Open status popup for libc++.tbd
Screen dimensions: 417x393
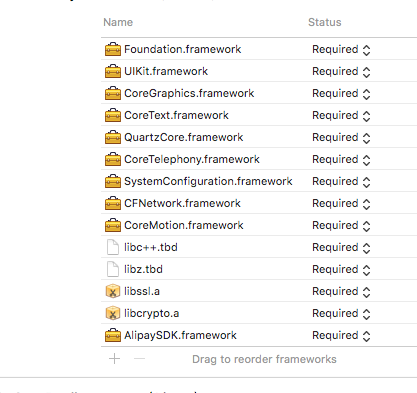pos(341,248)
